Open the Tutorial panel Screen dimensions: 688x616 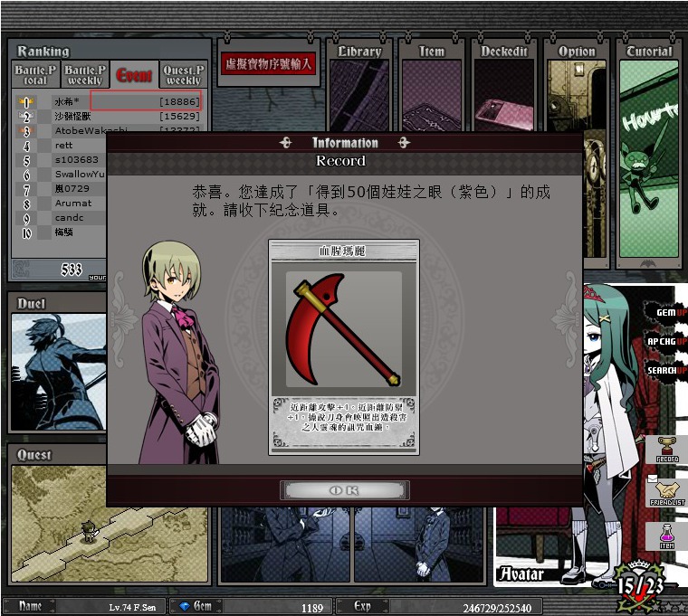649,154
